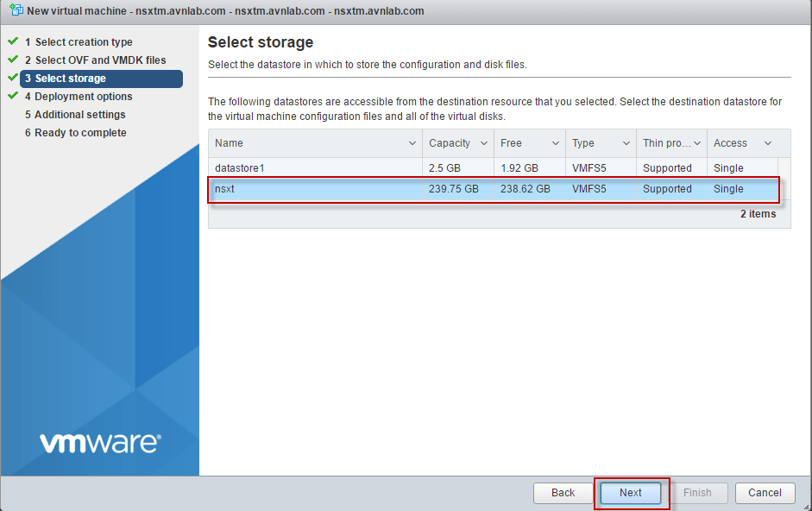Image resolution: width=812 pixels, height=511 pixels.
Task: Click the Back button
Action: tap(563, 493)
